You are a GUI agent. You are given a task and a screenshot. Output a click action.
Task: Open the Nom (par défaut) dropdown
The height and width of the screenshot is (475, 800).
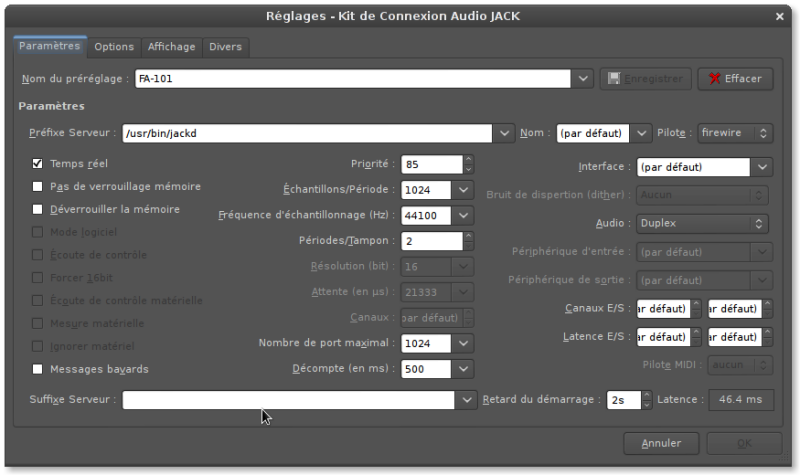[x=641, y=133]
